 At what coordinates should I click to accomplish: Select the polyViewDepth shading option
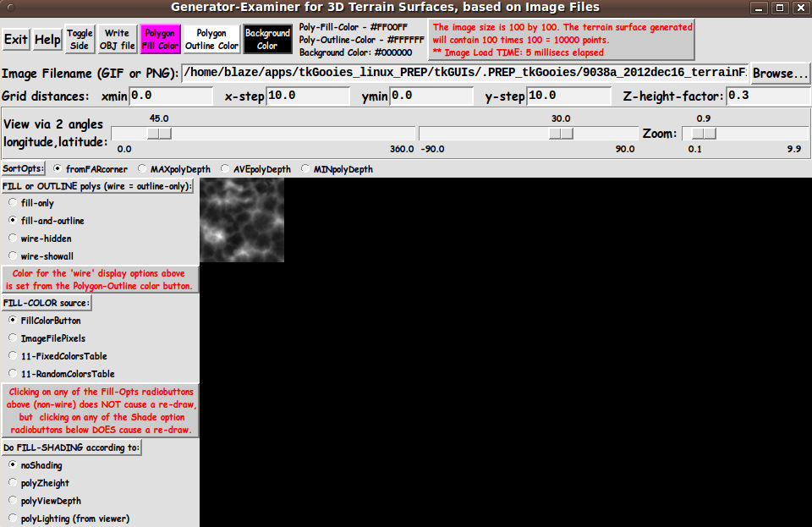pos(45,501)
